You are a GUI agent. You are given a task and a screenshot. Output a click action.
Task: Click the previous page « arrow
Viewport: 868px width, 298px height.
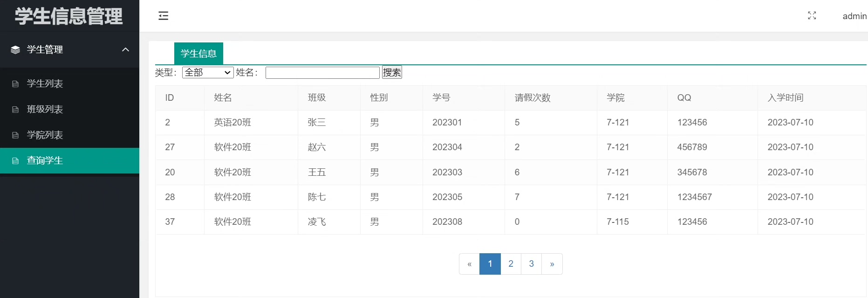pos(469,264)
